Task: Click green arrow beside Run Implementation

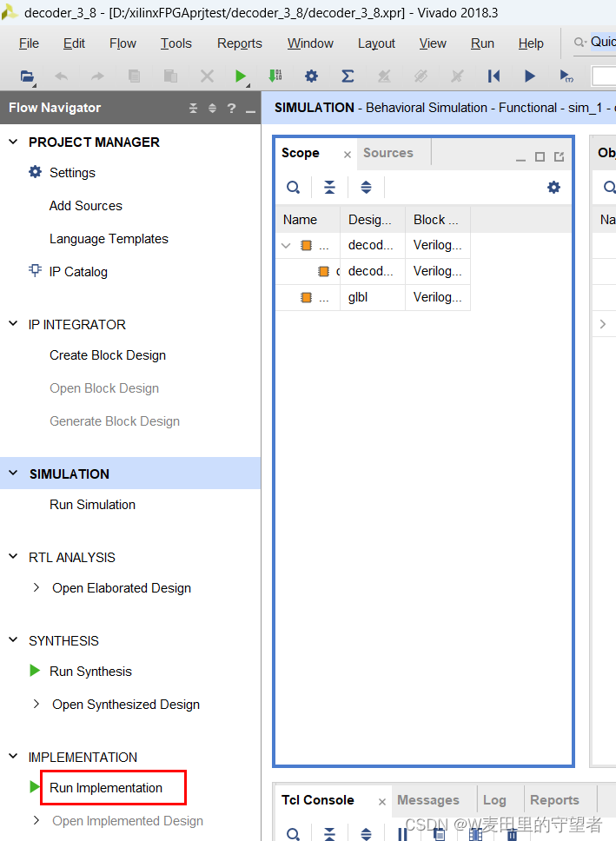Action: coord(35,787)
